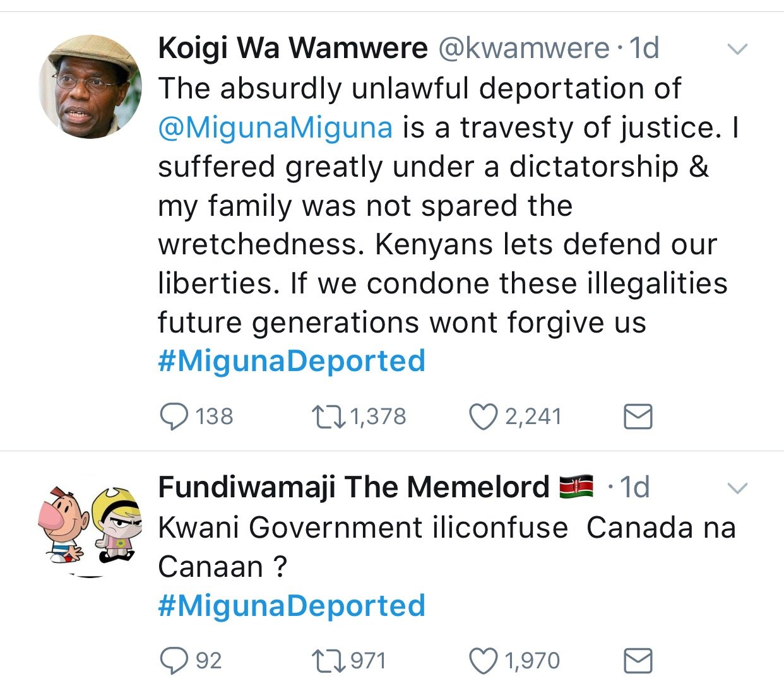Open options chevron on Koigi's tweet

click(x=737, y=49)
